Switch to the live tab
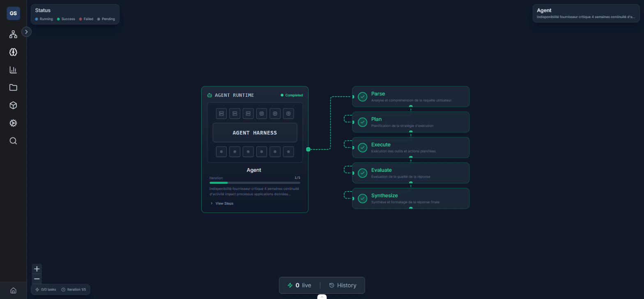The image size is (644, 299). point(299,285)
